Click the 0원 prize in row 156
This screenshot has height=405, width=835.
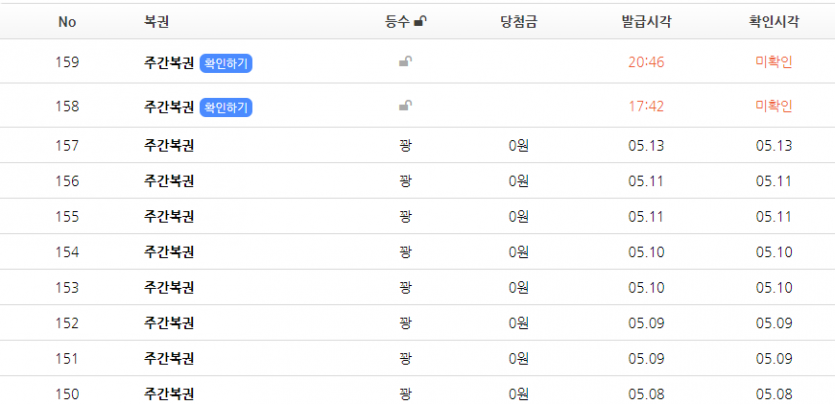coord(518,181)
